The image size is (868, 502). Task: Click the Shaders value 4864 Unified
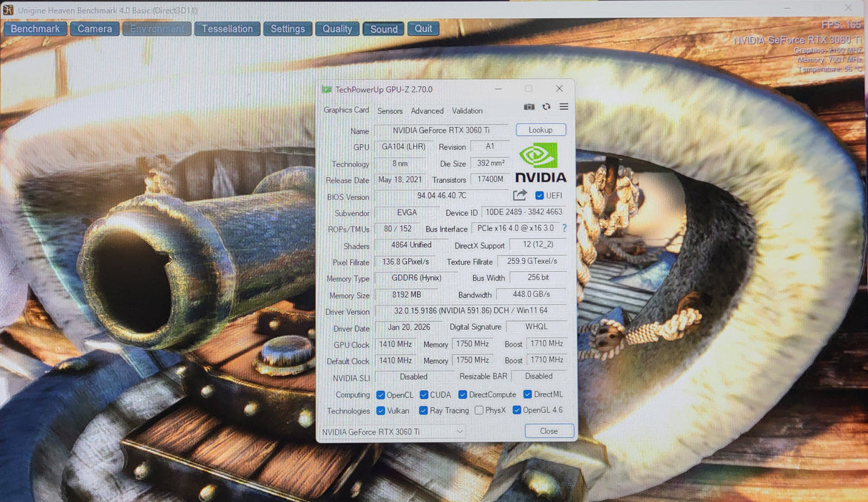(412, 245)
